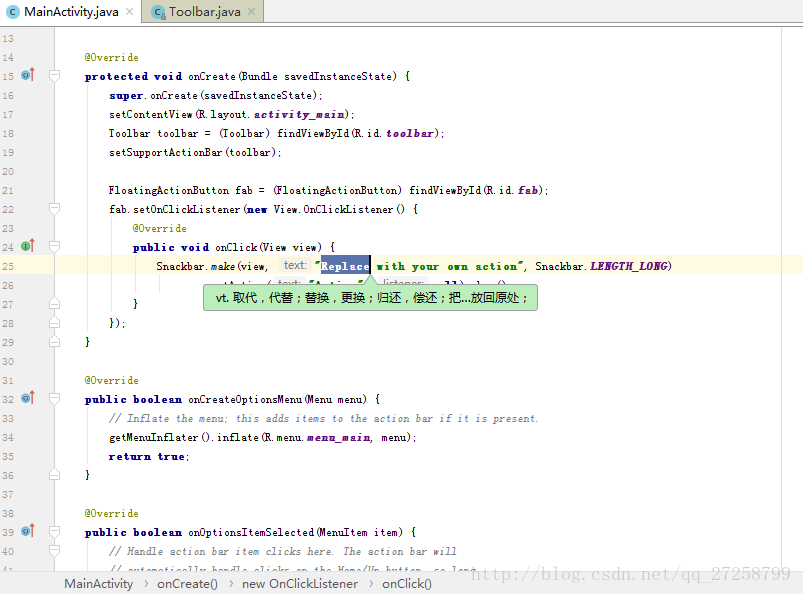Switch to the Toolbar.java tab
The width and height of the screenshot is (803, 594).
pyautogui.click(x=204, y=11)
